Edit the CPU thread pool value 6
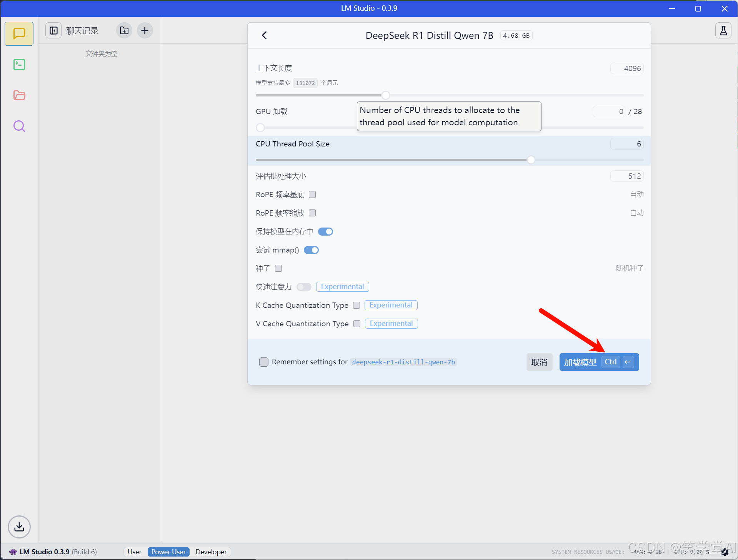 pos(627,144)
